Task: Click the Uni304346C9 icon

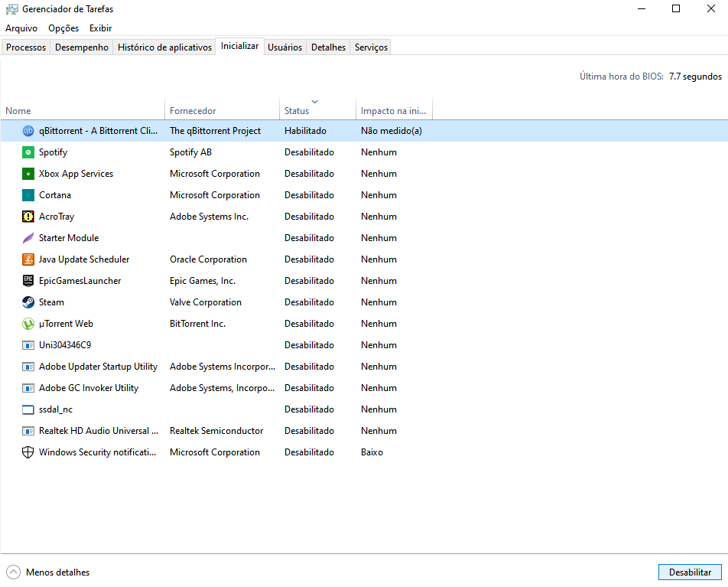Action: click(x=28, y=345)
